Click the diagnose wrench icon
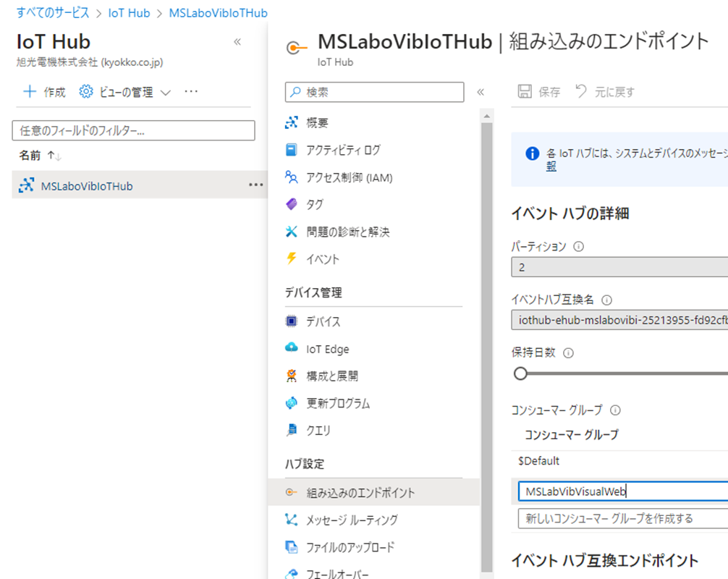Image resolution: width=728 pixels, height=579 pixels. tap(291, 231)
